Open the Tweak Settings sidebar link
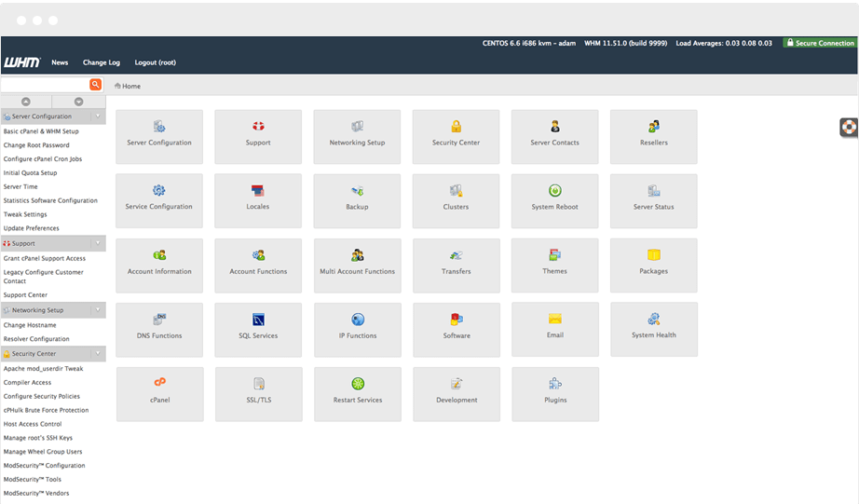 [x=25, y=214]
